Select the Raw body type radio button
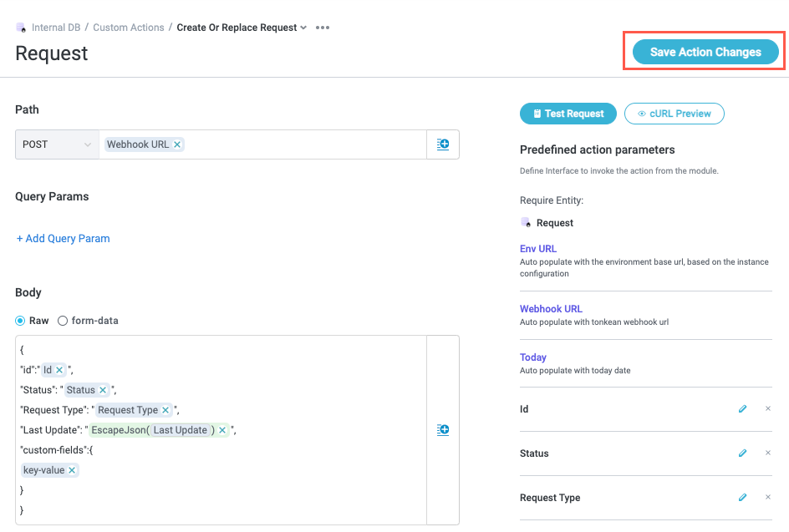 pos(21,321)
